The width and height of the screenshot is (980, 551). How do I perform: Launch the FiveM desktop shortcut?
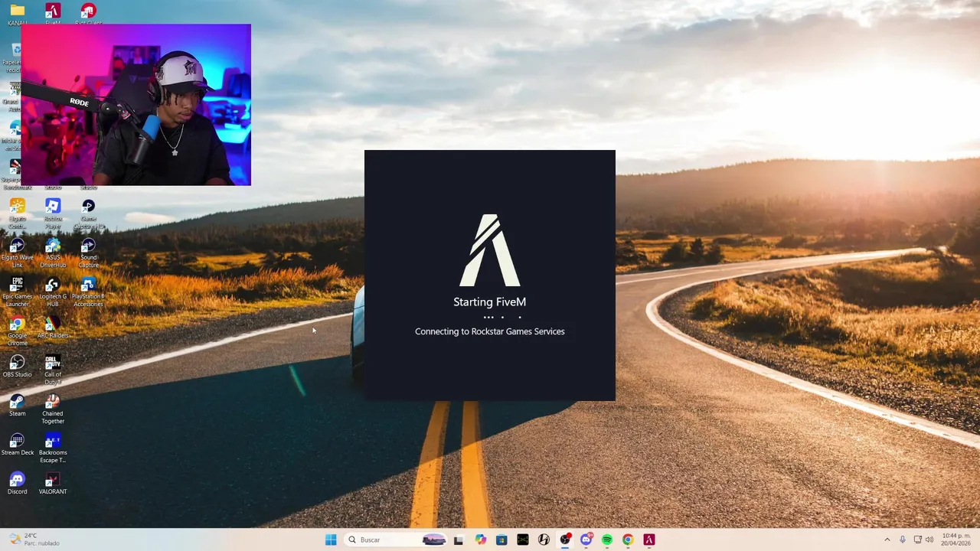53,14
